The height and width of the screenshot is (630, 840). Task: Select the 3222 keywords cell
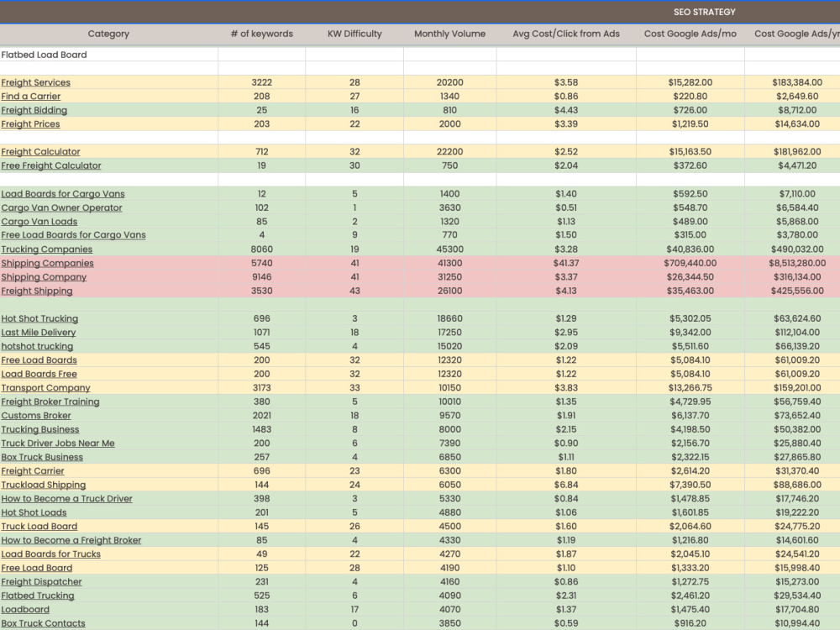[261, 82]
